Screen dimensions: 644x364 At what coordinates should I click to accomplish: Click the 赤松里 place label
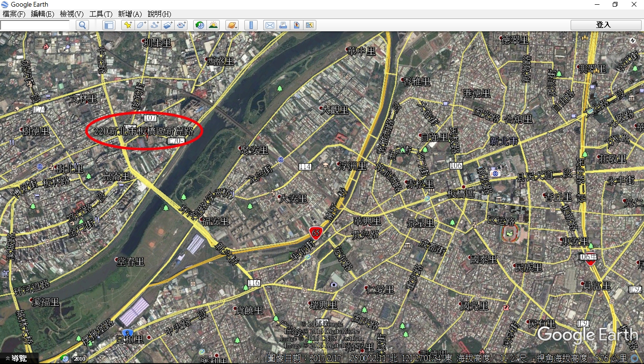click(420, 183)
